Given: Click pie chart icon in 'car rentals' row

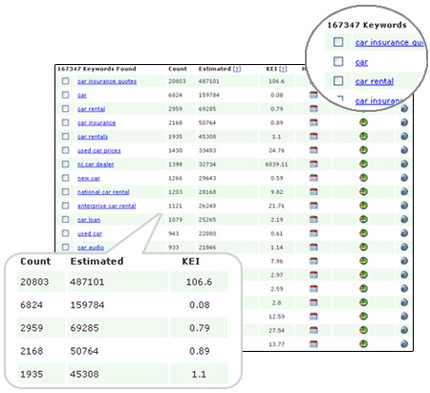Looking at the screenshot, I should (363, 136).
